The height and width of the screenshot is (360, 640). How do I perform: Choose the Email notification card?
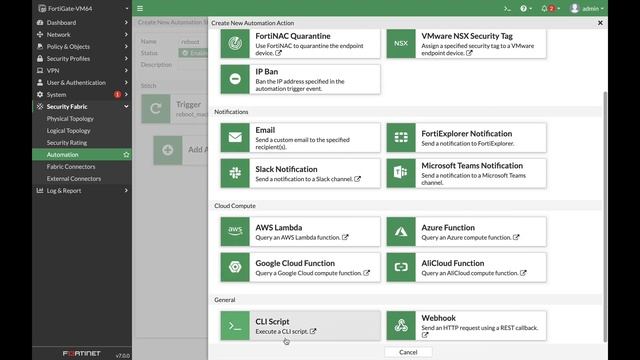click(300, 138)
